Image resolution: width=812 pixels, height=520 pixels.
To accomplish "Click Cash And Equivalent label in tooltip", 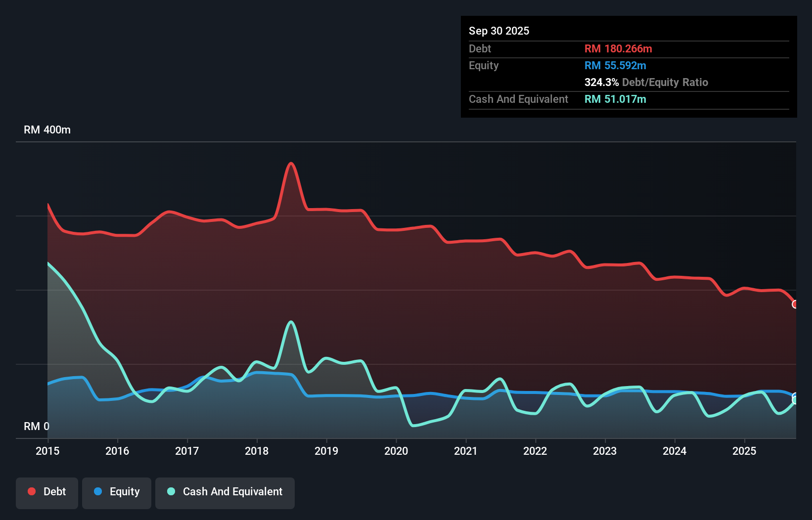I will 518,99.
